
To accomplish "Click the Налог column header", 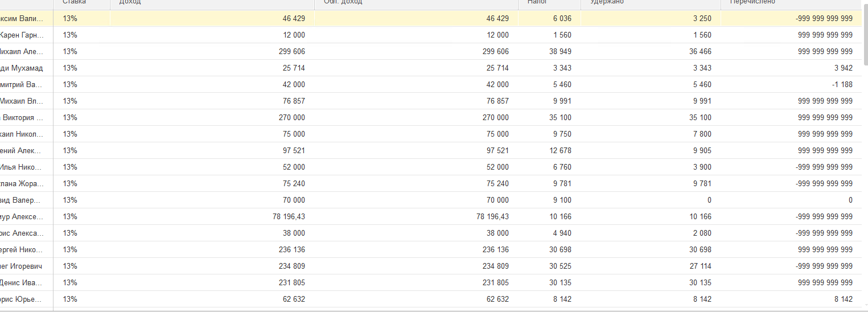I will 549,3.
